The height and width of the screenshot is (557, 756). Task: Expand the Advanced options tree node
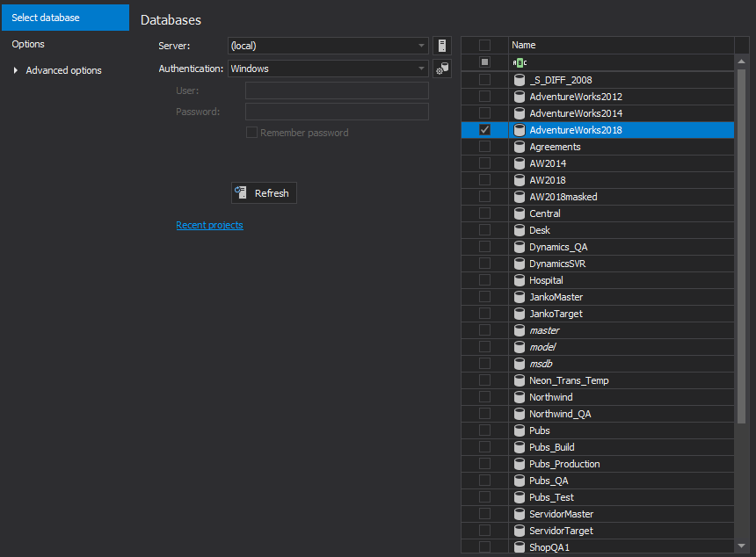[x=16, y=70]
